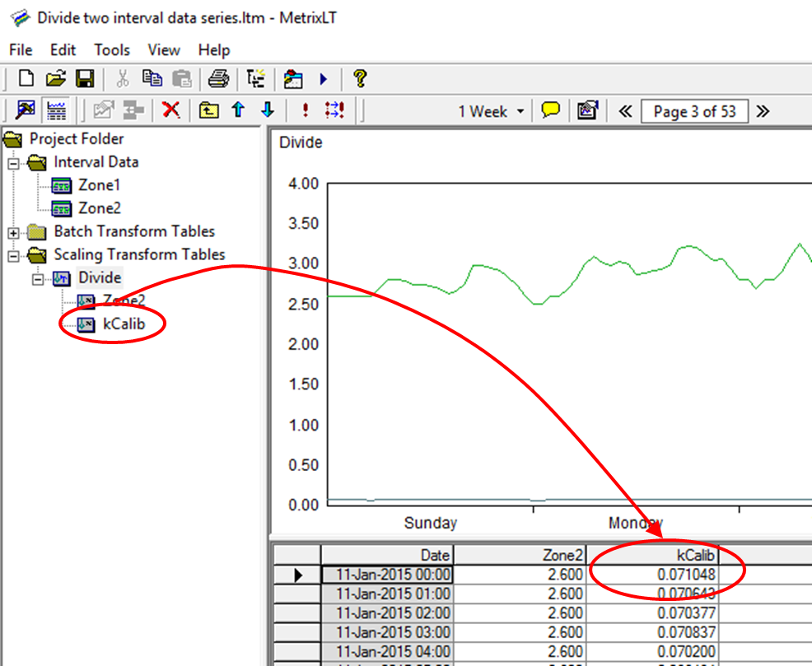Collapse the Interval Data folder
The width and height of the screenshot is (812, 666).
point(14,163)
